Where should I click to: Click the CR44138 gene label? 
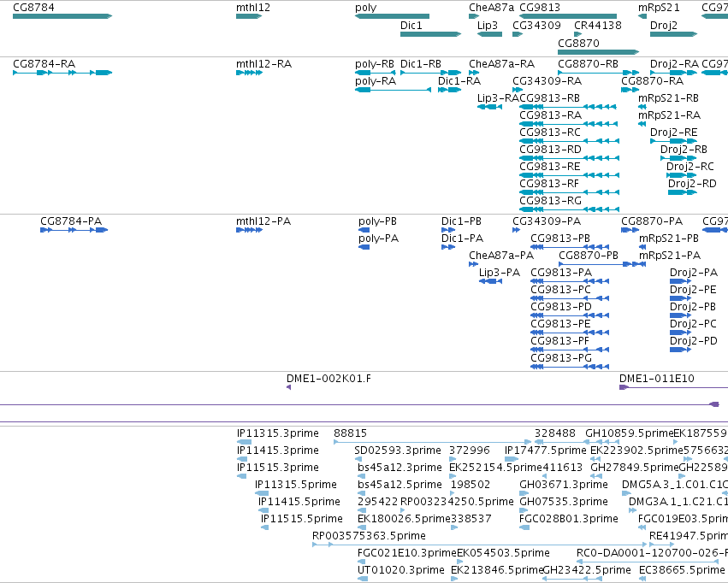(597, 25)
